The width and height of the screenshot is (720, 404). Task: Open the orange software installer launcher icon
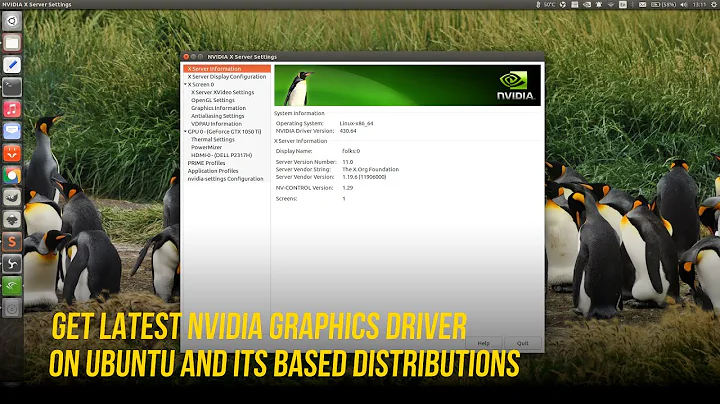tap(12, 153)
